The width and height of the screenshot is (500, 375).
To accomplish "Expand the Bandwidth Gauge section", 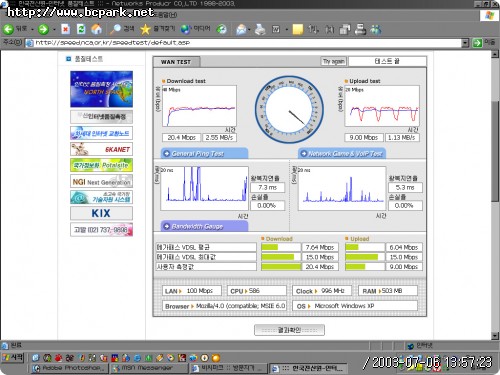I will point(204,226).
